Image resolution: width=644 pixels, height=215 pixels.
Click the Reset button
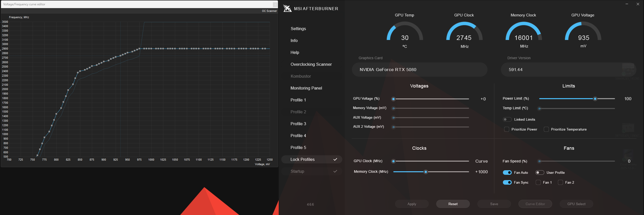[x=453, y=204]
